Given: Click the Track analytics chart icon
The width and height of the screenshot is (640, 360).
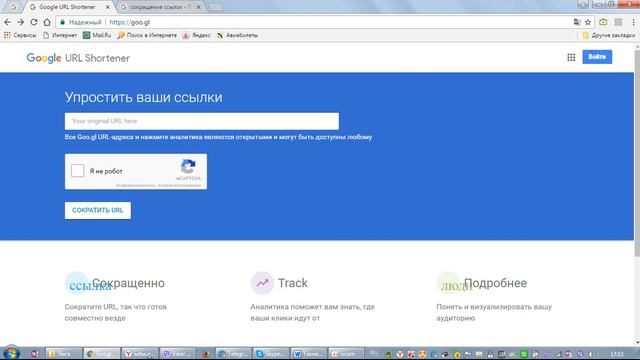Looking at the screenshot, I should point(262,282).
